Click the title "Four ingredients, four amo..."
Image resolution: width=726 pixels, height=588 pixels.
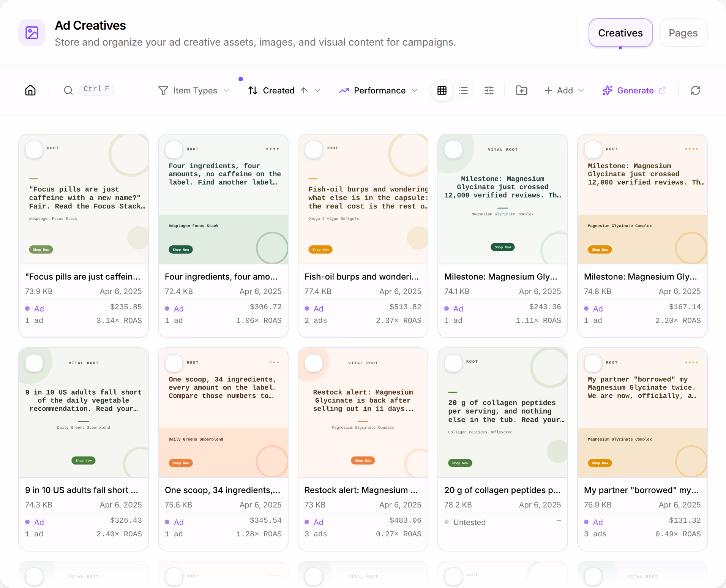click(x=221, y=277)
